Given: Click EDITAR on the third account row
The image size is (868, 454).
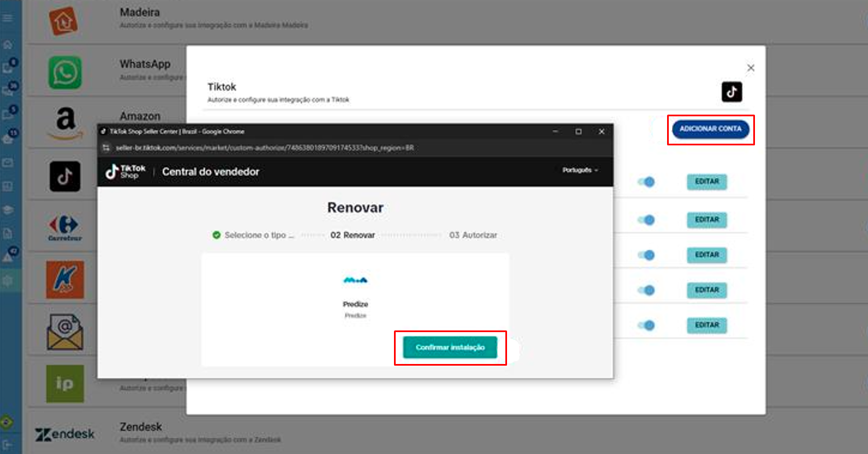Looking at the screenshot, I should click(x=707, y=255).
